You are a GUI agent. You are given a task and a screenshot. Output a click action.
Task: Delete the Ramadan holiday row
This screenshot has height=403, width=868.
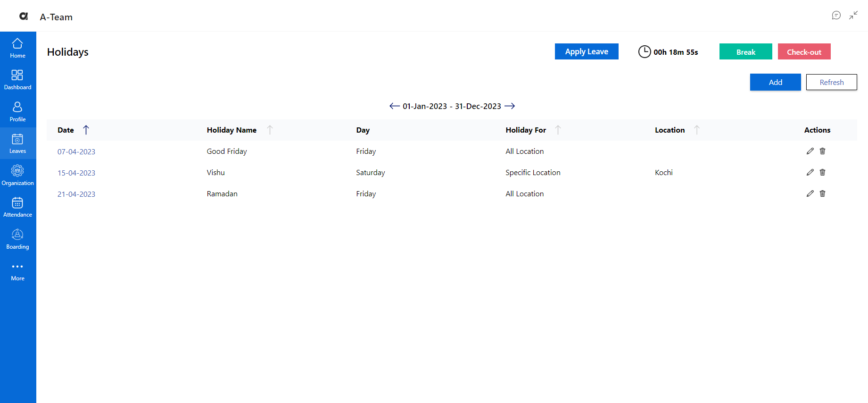[x=822, y=193]
